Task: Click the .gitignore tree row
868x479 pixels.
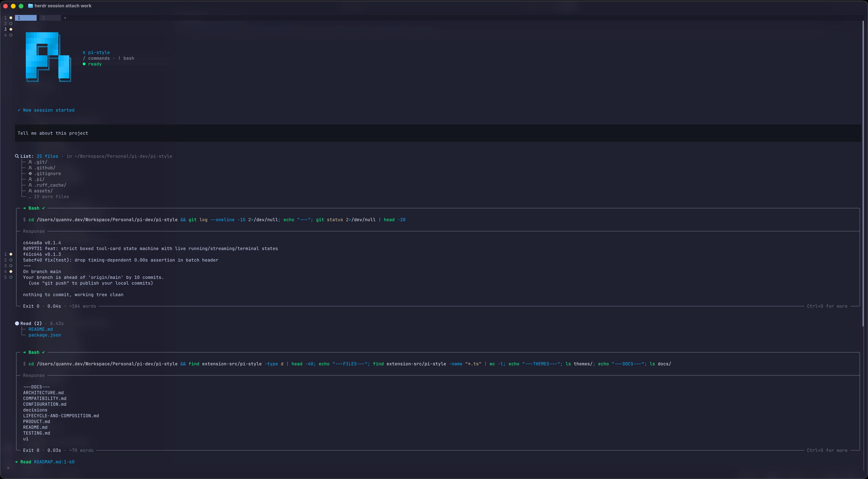Action: (x=44, y=174)
